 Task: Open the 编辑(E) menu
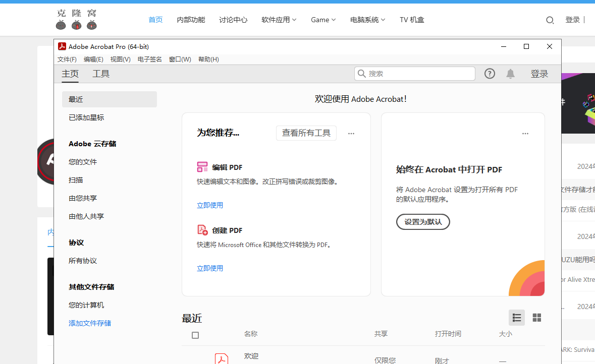point(93,59)
